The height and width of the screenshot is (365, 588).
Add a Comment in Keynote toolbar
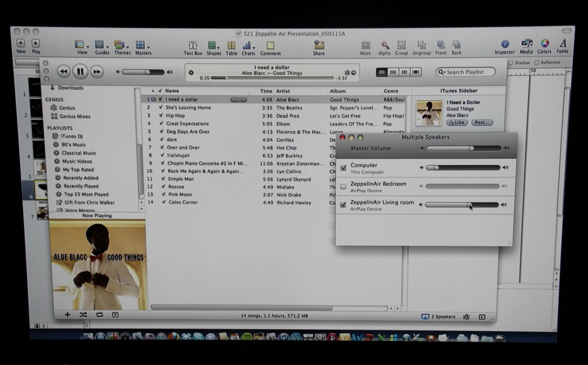(x=270, y=45)
